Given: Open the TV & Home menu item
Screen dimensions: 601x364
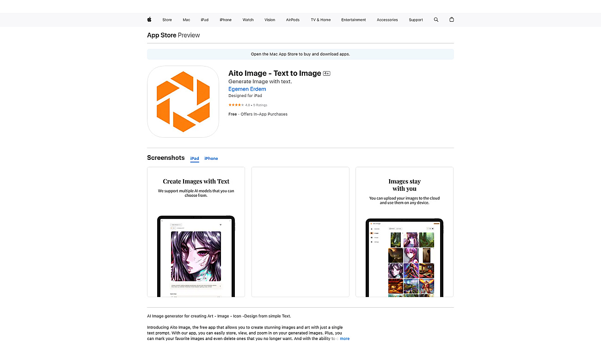Looking at the screenshot, I should pos(321,20).
